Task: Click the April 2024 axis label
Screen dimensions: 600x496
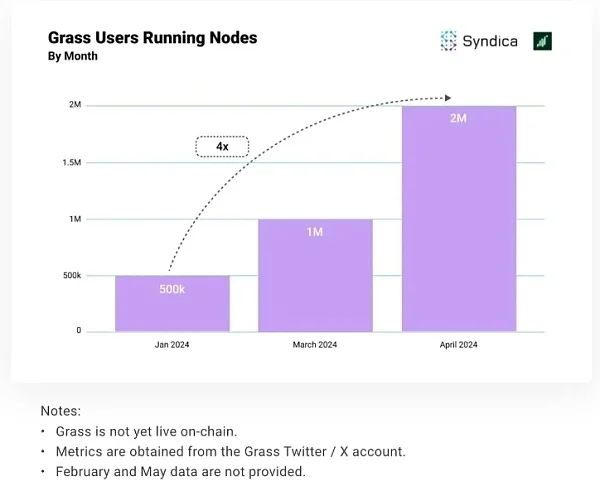Action: (x=459, y=344)
